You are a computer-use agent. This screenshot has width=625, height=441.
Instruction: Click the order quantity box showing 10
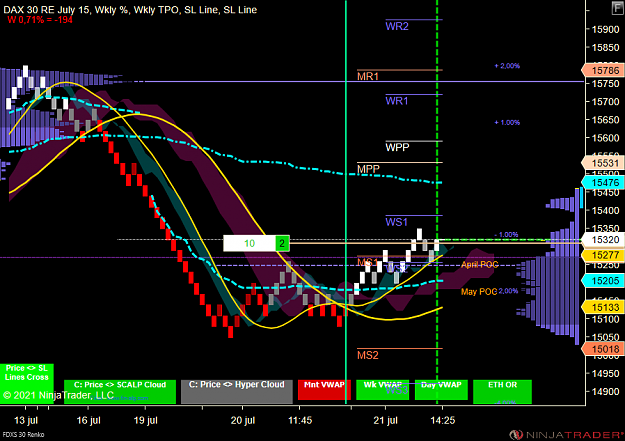coord(250,243)
